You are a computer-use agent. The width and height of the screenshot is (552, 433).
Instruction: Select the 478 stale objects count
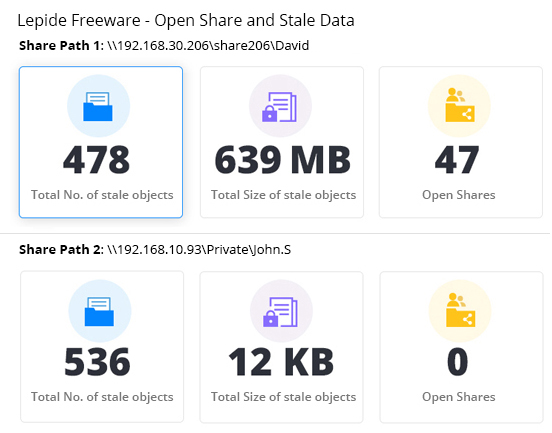pos(96,160)
